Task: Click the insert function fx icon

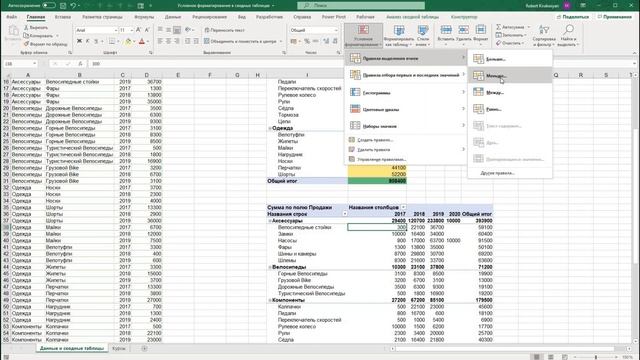Action: pyautogui.click(x=80, y=64)
